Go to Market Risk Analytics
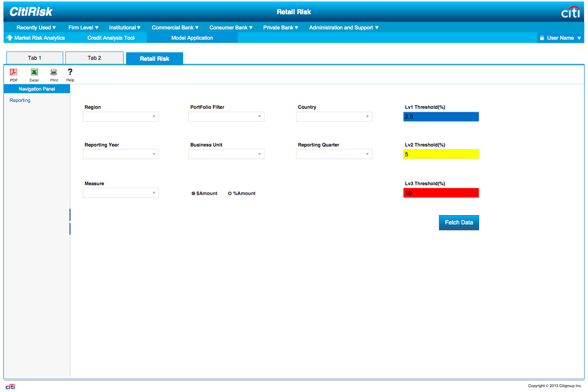The image size is (588, 392). [x=39, y=38]
